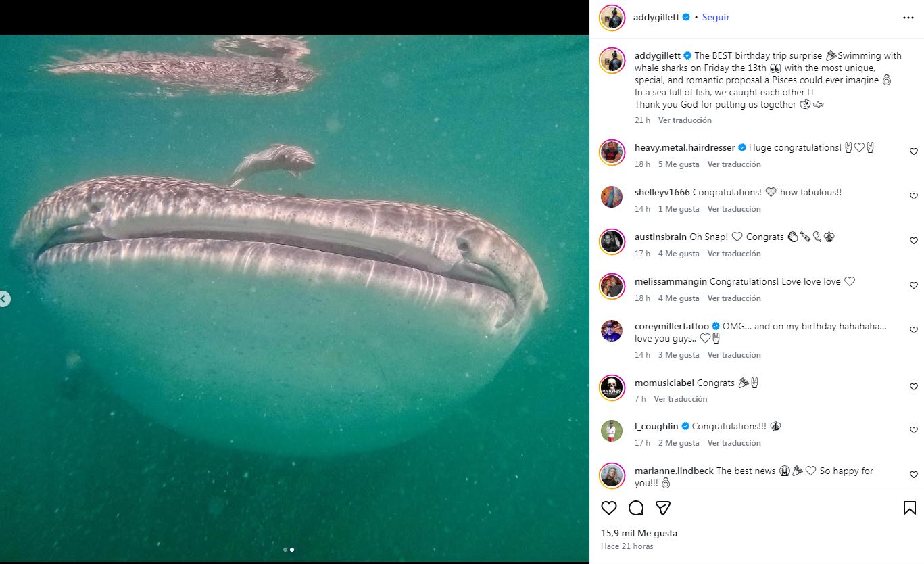
Task: Open l_coughlin username link
Action: (x=656, y=426)
